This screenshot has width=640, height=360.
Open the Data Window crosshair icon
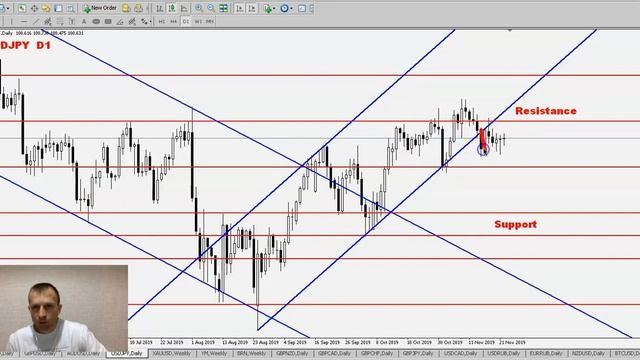[34, 8]
